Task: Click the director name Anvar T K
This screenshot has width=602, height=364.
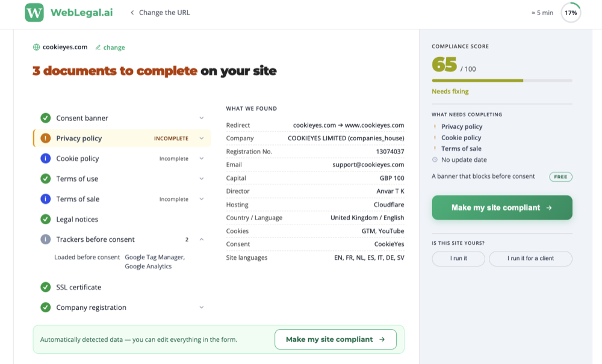Action: tap(391, 191)
